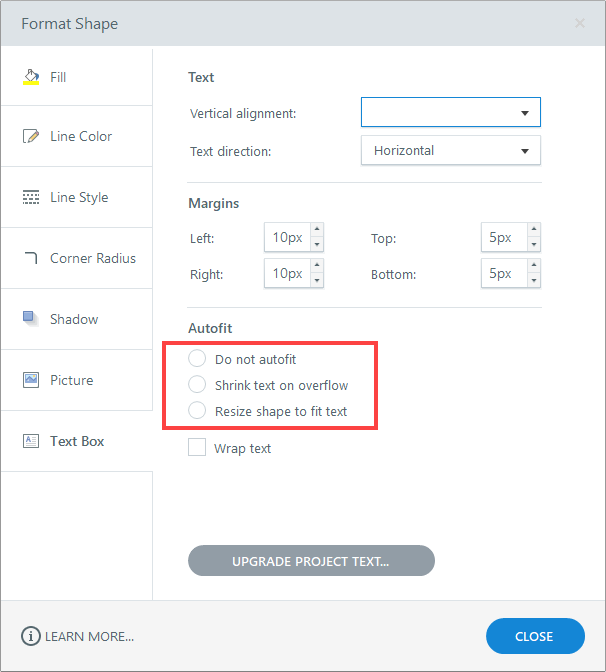Increase the Left margin value
Image resolution: width=606 pixels, height=672 pixels.
tap(317, 231)
